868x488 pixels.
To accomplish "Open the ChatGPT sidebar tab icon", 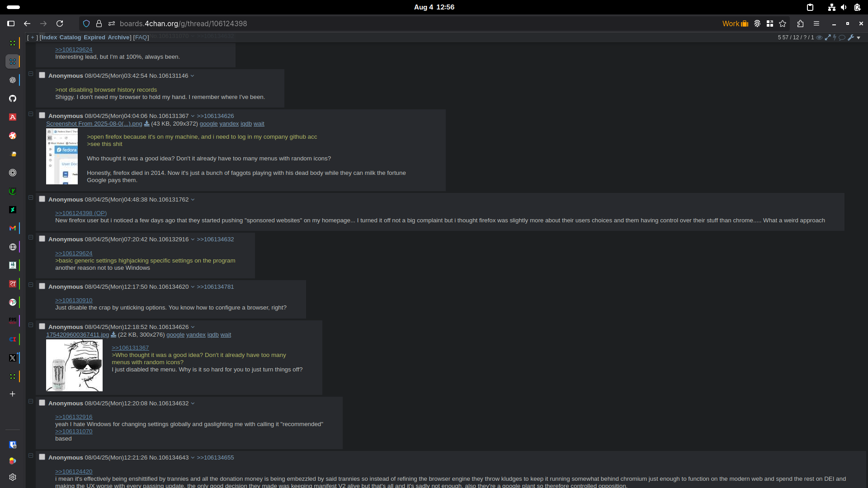I will [x=13, y=80].
